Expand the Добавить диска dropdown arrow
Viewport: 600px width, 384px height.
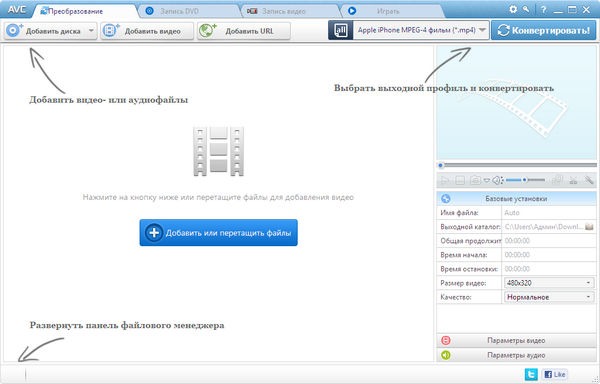pos(91,31)
